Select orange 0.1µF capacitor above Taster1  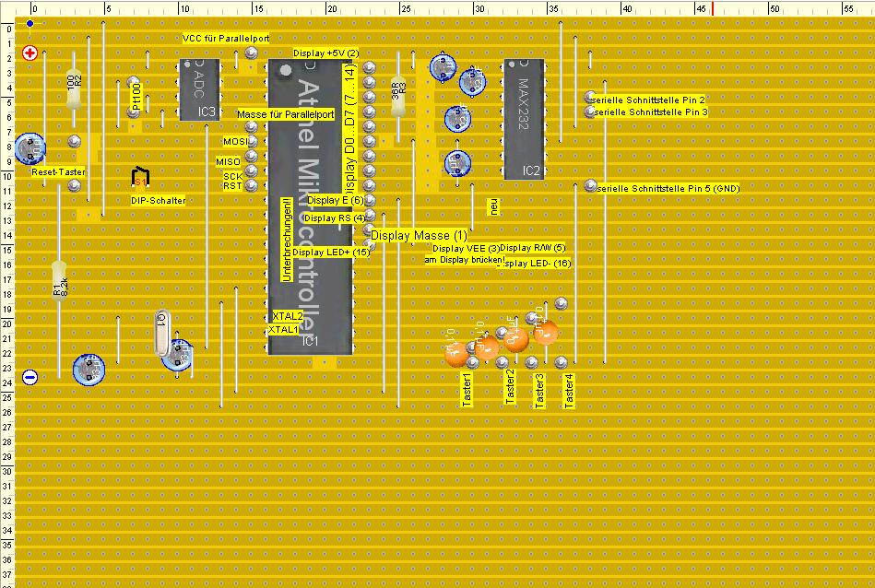pyautogui.click(x=456, y=353)
